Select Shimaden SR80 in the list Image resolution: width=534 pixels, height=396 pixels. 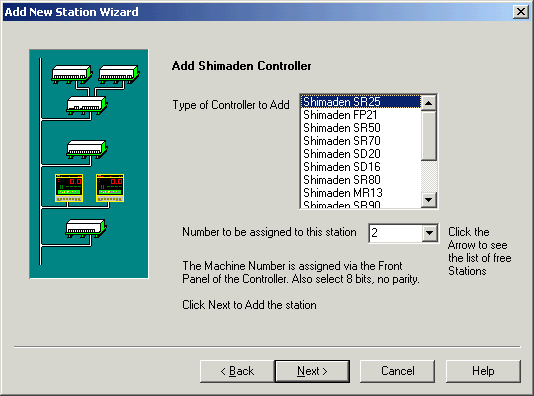361,179
